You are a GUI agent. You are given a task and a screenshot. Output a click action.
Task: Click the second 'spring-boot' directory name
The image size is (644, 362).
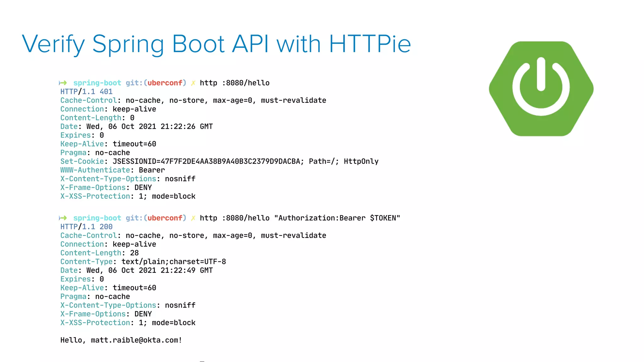coord(97,218)
